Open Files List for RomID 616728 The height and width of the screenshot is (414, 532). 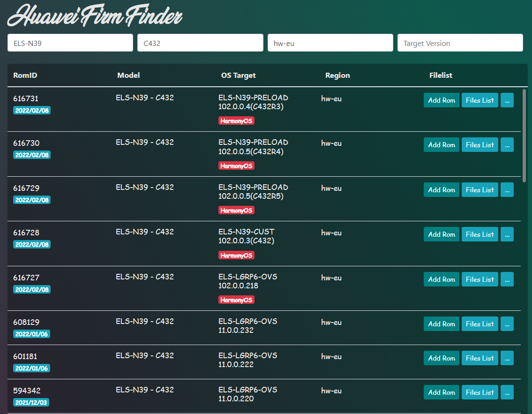point(480,234)
